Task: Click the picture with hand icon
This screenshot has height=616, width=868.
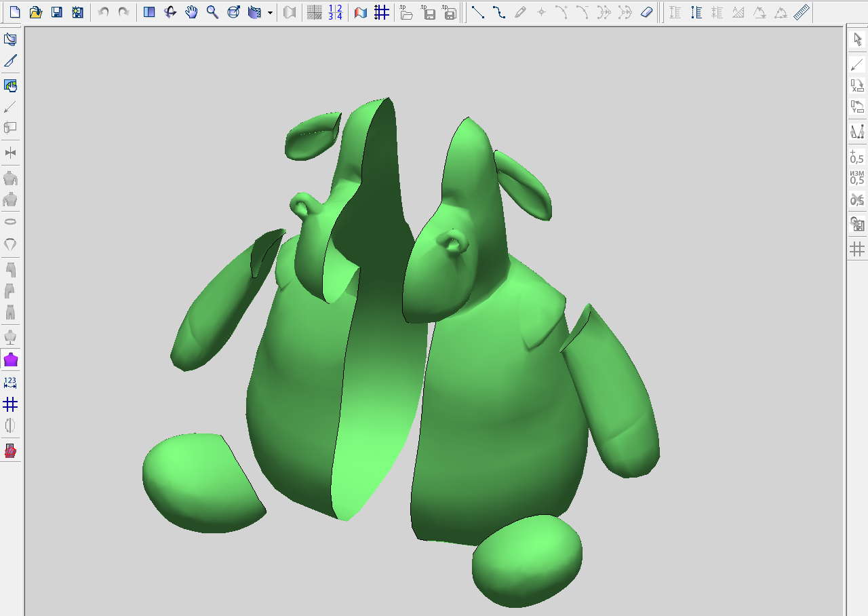Action: tap(10, 85)
